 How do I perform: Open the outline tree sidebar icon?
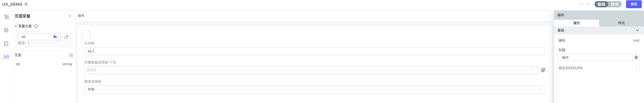(x=6, y=17)
